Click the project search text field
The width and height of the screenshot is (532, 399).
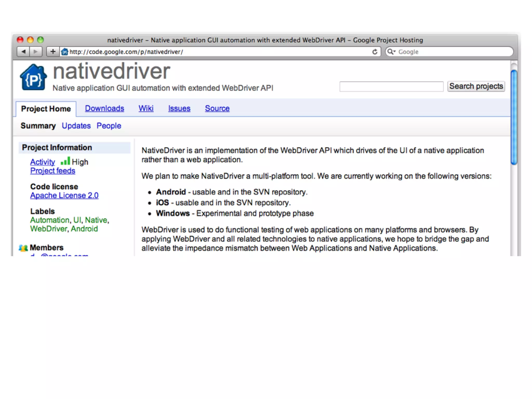(x=391, y=87)
